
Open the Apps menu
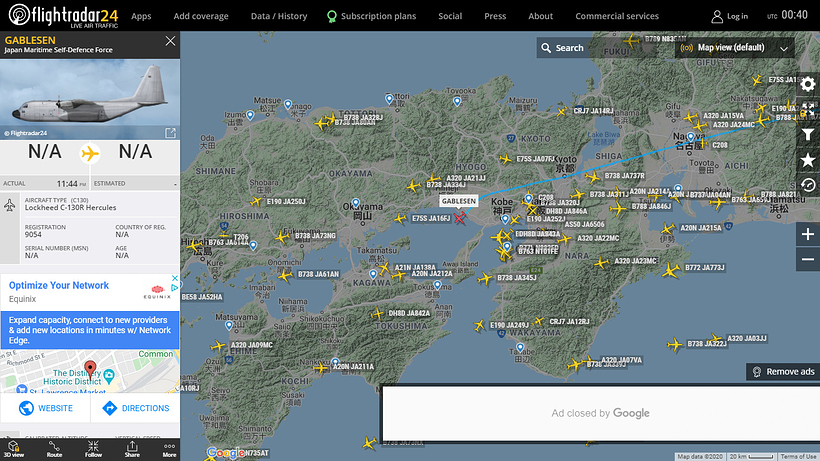coord(141,16)
